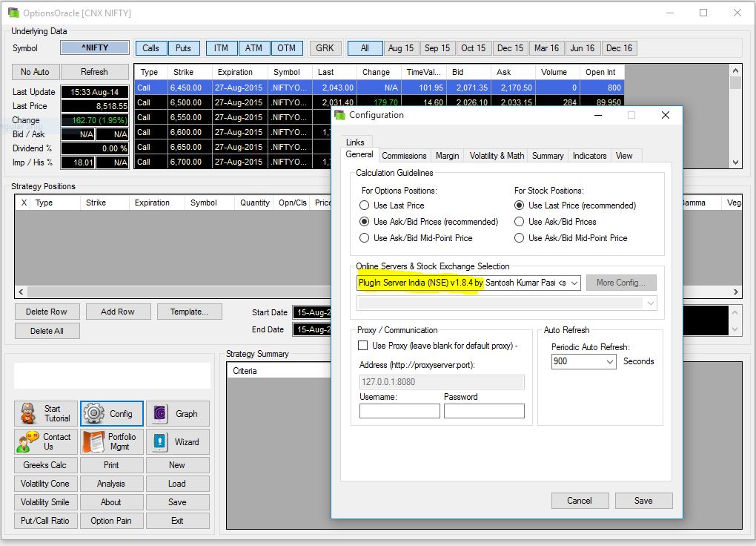Screen dimensions: 756x546
Task: Open the Periodic Auto Refresh seconds dropdown
Action: pos(610,361)
